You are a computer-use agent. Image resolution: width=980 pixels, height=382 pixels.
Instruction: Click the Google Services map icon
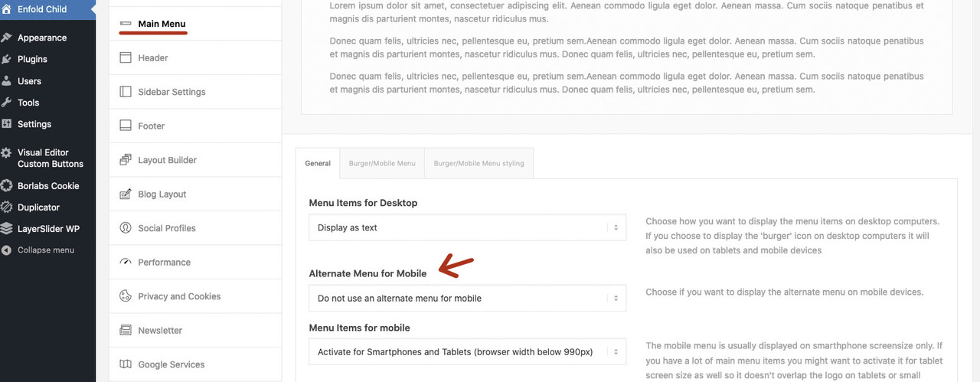click(126, 364)
